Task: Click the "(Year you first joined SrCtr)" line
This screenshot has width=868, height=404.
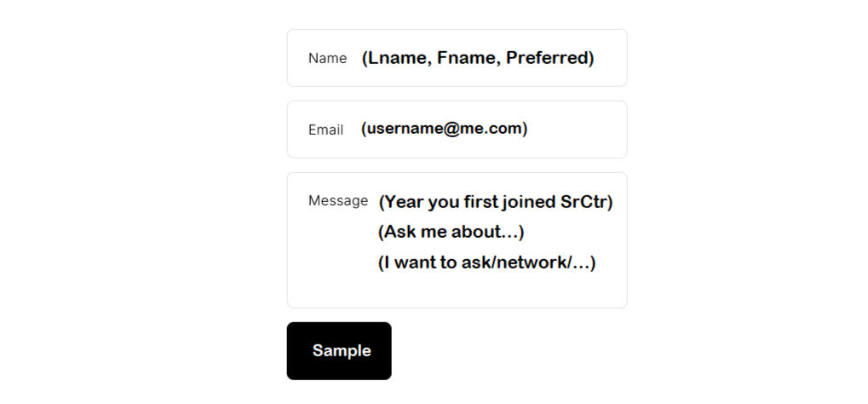Action: (x=495, y=202)
